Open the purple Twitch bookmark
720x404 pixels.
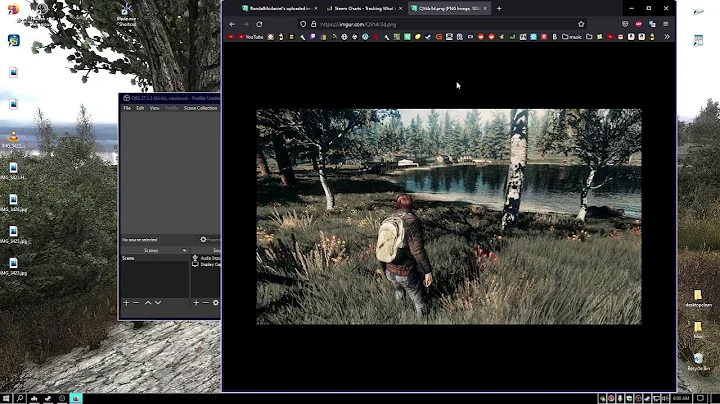point(313,37)
